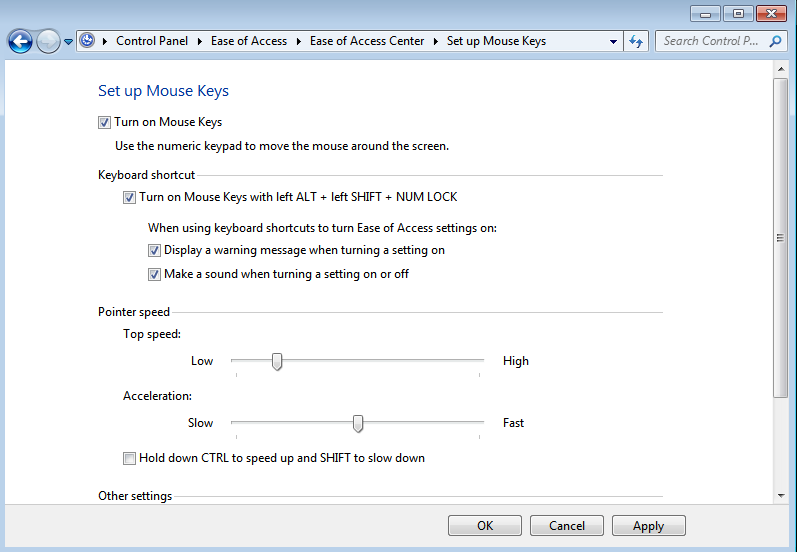Expand the address bar history dropdown
The image size is (797, 552).
[614, 42]
